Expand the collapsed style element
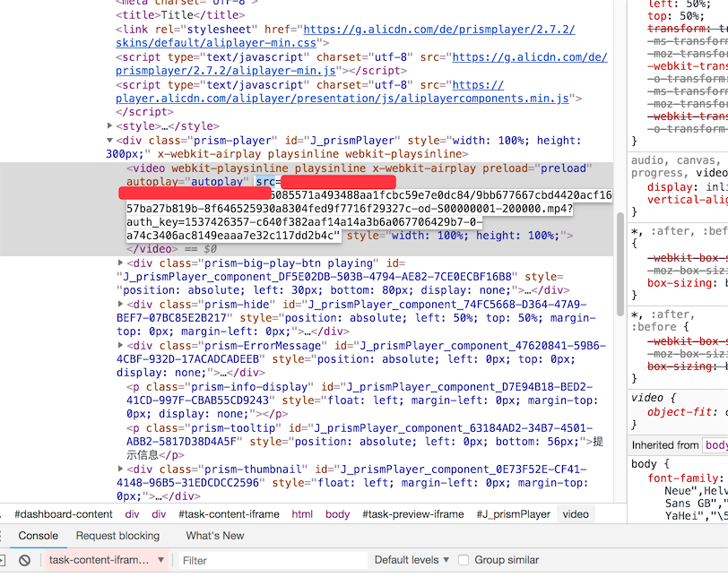728x577 pixels. (109, 125)
